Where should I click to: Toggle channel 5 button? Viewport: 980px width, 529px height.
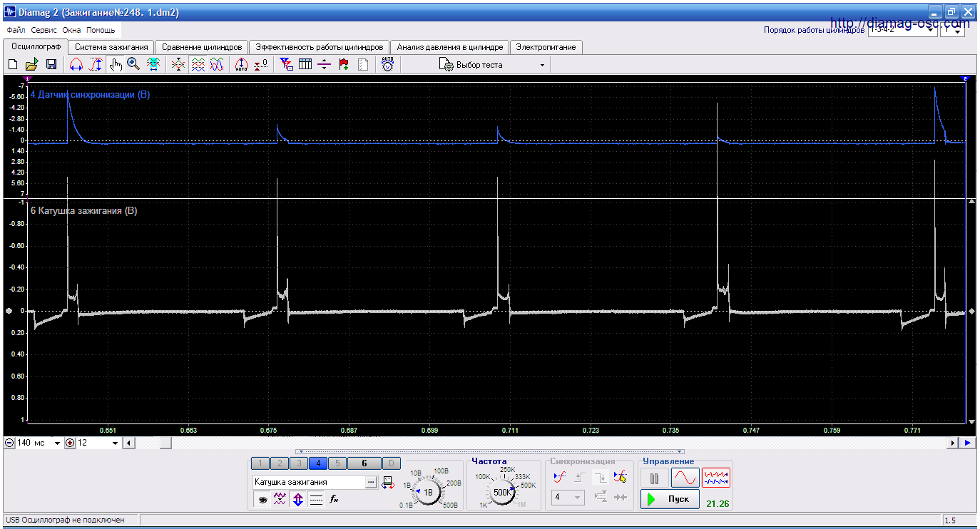337,463
